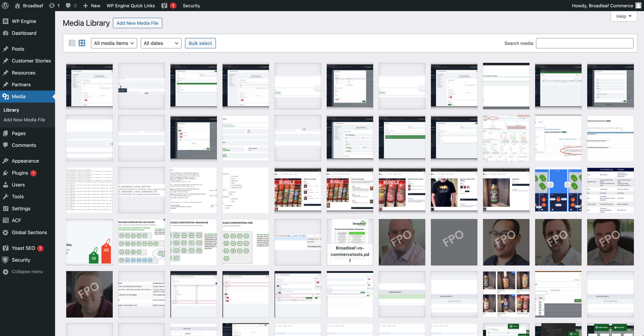Open the blank gray FPO placeholder thumbnail

[x=454, y=242]
